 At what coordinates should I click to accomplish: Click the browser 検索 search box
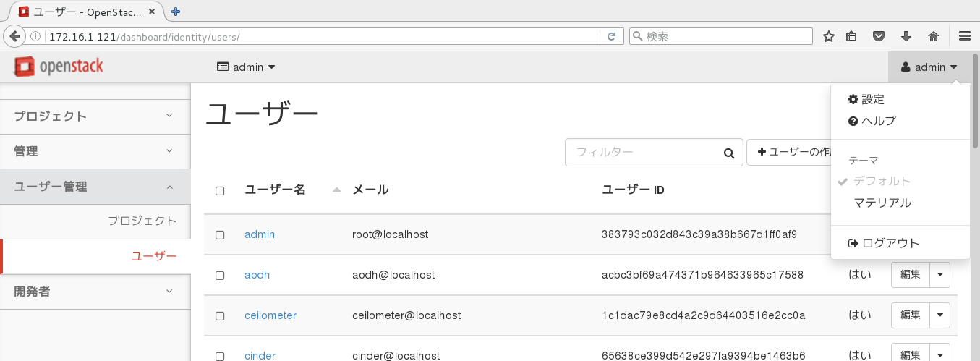point(720,36)
